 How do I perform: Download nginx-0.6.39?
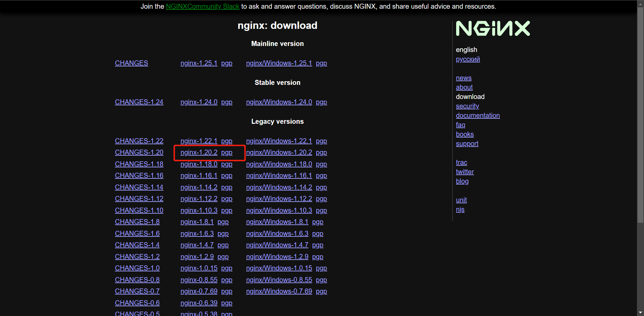point(199,303)
